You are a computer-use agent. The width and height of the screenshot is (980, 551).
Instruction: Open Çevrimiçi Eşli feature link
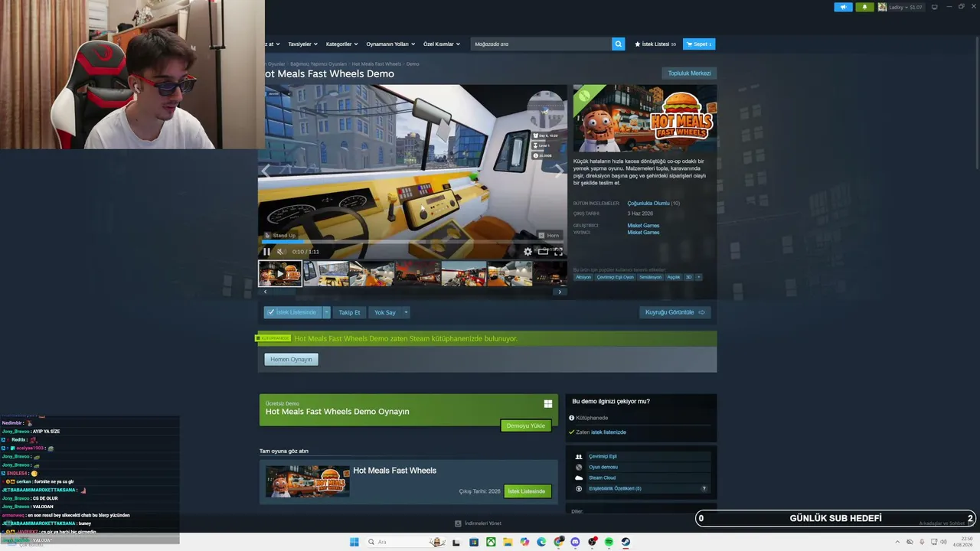coord(603,456)
